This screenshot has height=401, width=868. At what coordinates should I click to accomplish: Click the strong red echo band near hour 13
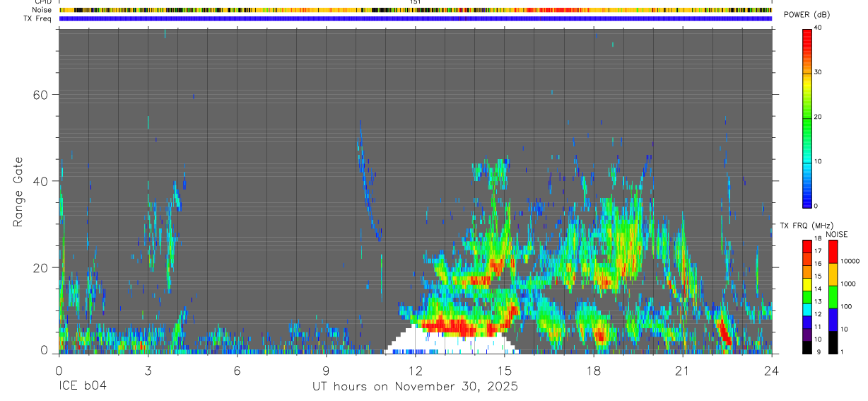463,327
